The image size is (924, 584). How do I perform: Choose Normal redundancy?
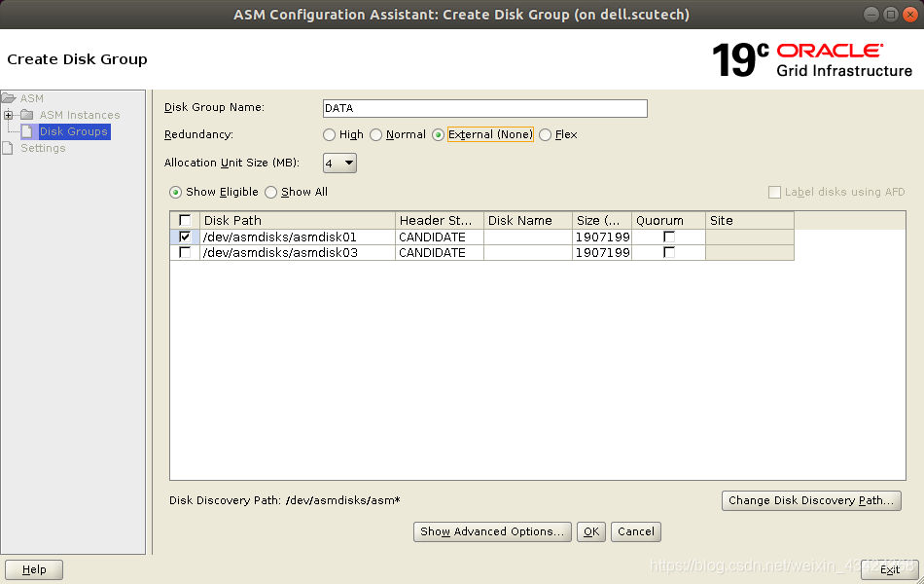tap(375, 135)
